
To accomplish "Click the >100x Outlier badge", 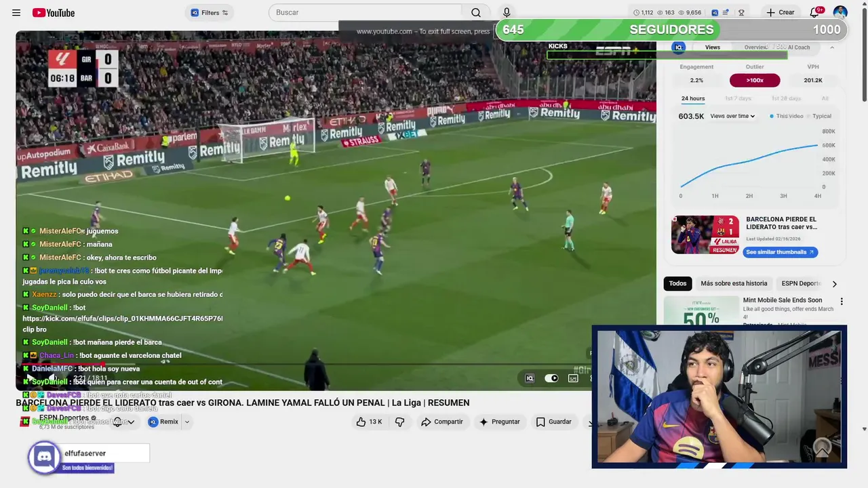I will pos(755,81).
